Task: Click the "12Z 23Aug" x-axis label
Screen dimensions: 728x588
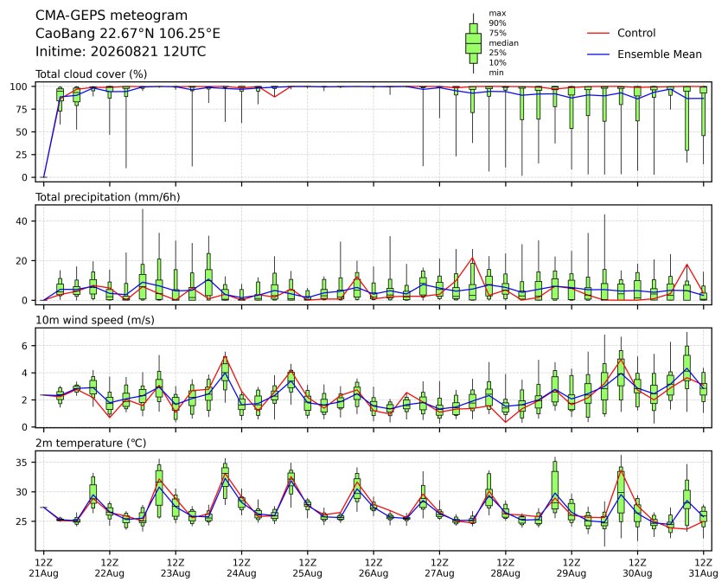Action: pyautogui.click(x=176, y=568)
